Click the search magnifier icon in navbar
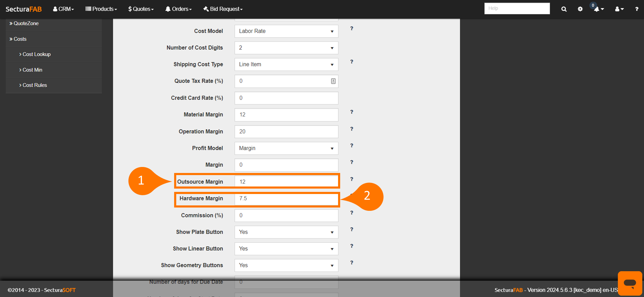 (x=564, y=9)
